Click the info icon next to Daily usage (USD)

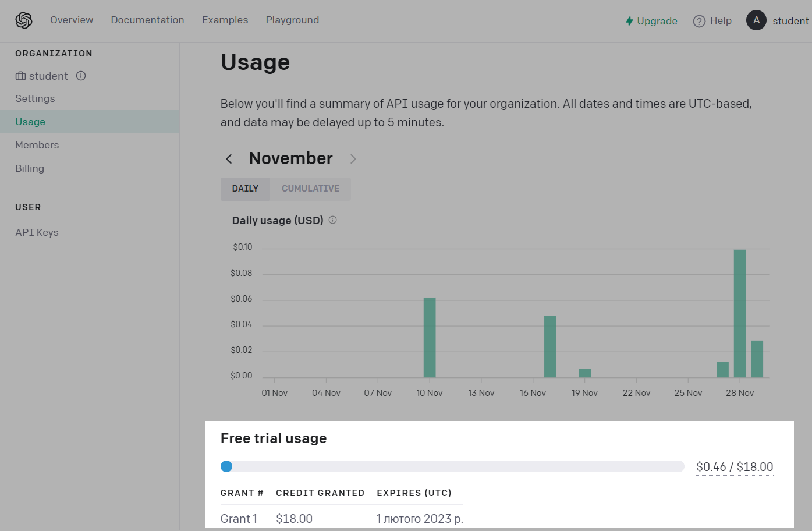[x=332, y=220]
